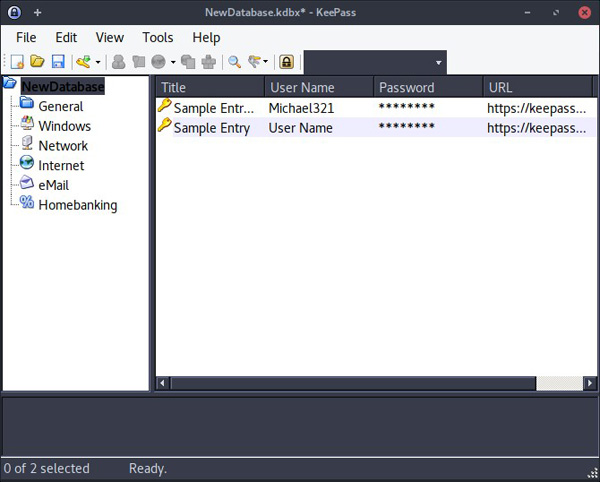Save the database using floppy icon
The height and width of the screenshot is (482, 600).
click(58, 62)
